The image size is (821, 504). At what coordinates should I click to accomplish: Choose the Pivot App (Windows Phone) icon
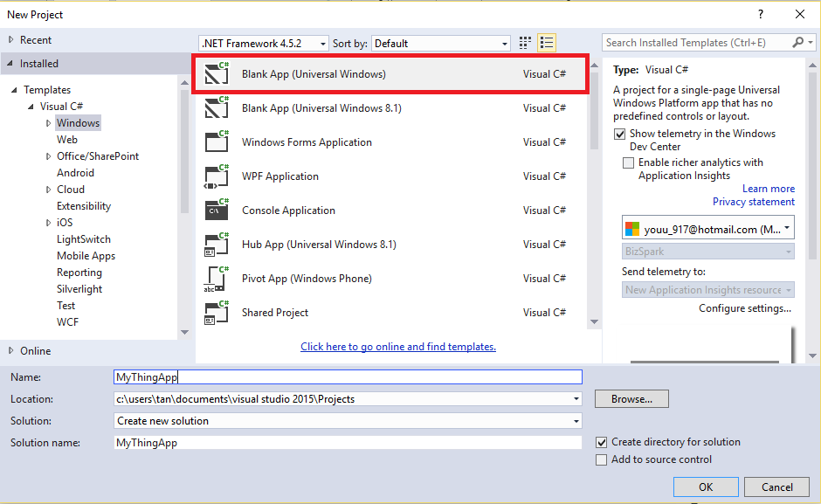[216, 278]
